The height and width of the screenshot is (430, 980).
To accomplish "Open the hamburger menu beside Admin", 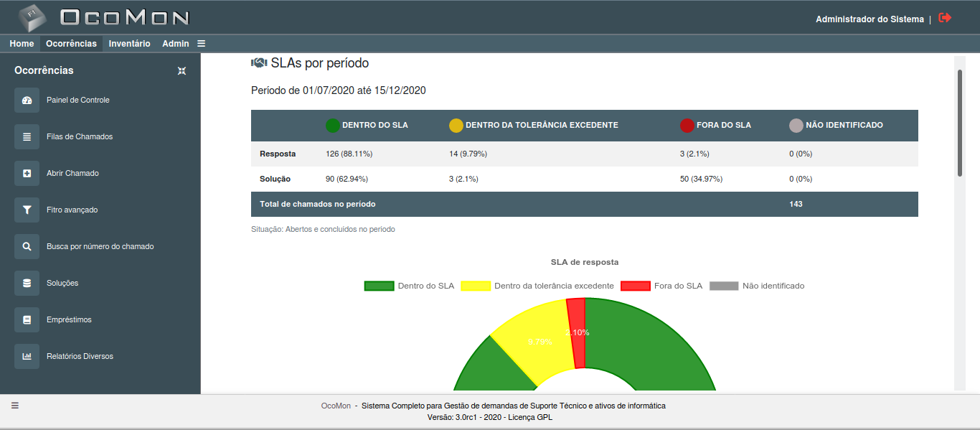I will coord(201,44).
